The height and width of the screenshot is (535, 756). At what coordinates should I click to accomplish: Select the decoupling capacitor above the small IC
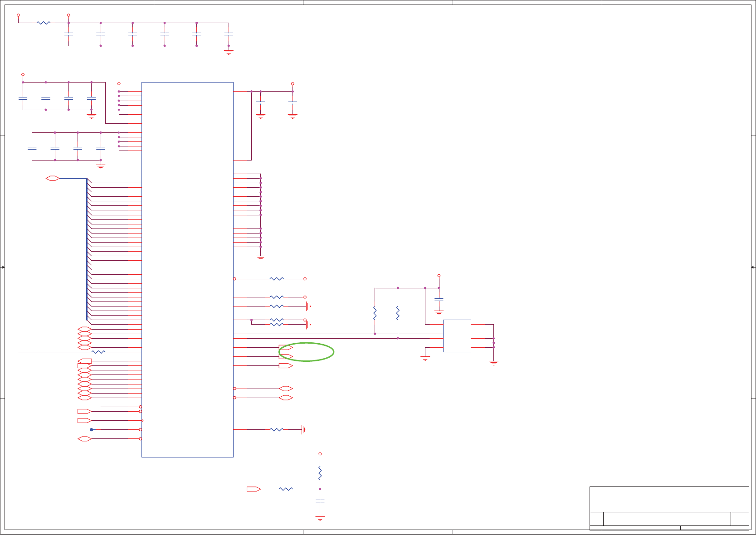pyautogui.click(x=439, y=300)
